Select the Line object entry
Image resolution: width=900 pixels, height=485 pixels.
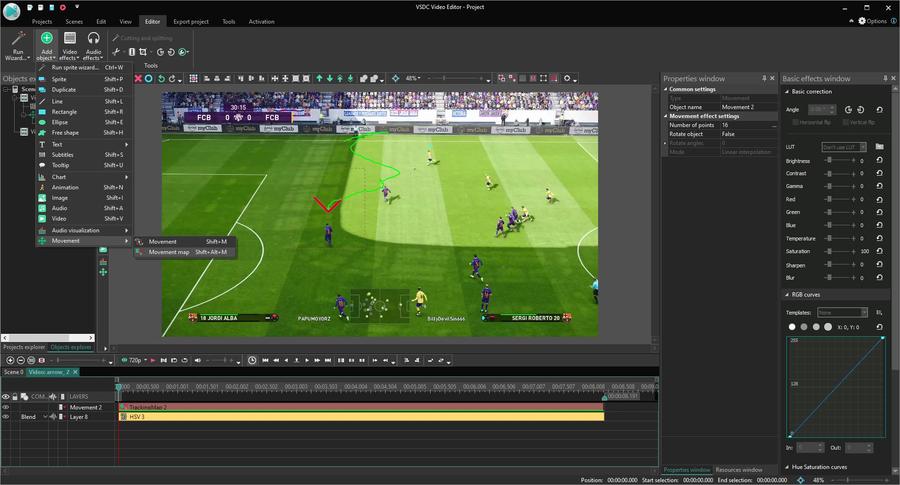[x=84, y=101]
